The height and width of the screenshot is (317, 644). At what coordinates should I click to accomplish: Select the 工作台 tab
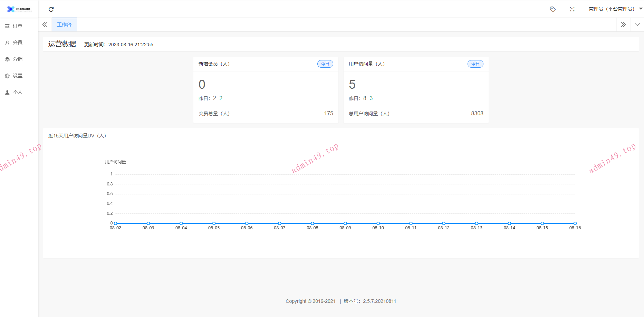(64, 25)
